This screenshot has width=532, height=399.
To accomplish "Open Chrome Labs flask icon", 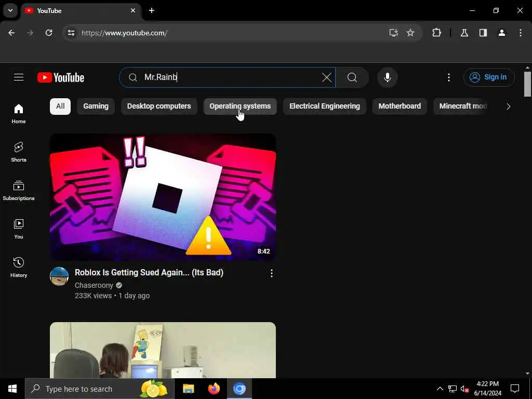I will (464, 33).
